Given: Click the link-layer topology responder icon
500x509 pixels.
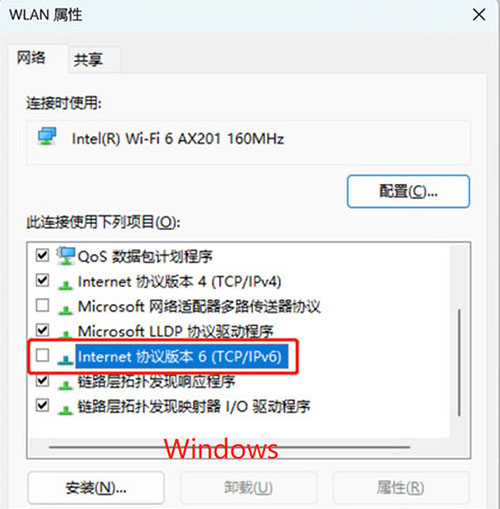Looking at the screenshot, I should [x=65, y=385].
